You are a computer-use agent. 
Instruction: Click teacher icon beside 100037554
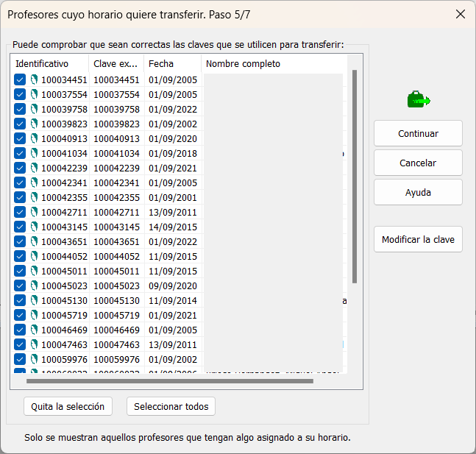point(34,94)
